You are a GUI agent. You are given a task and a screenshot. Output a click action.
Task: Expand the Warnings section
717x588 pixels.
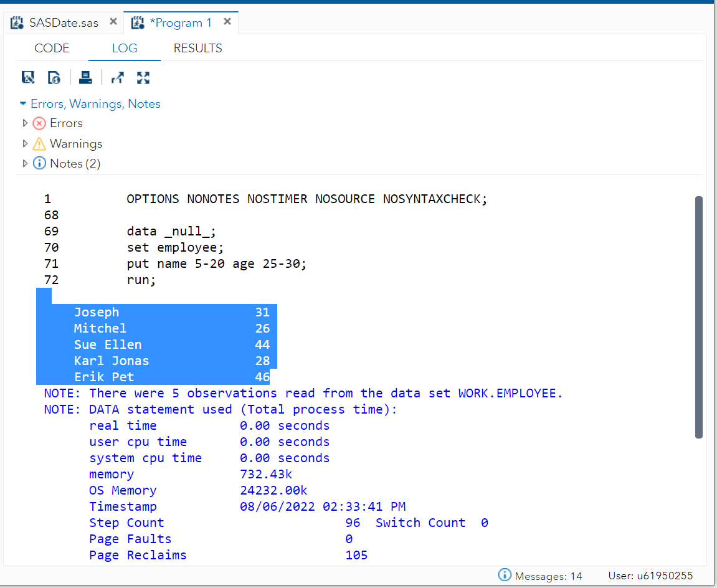(24, 143)
